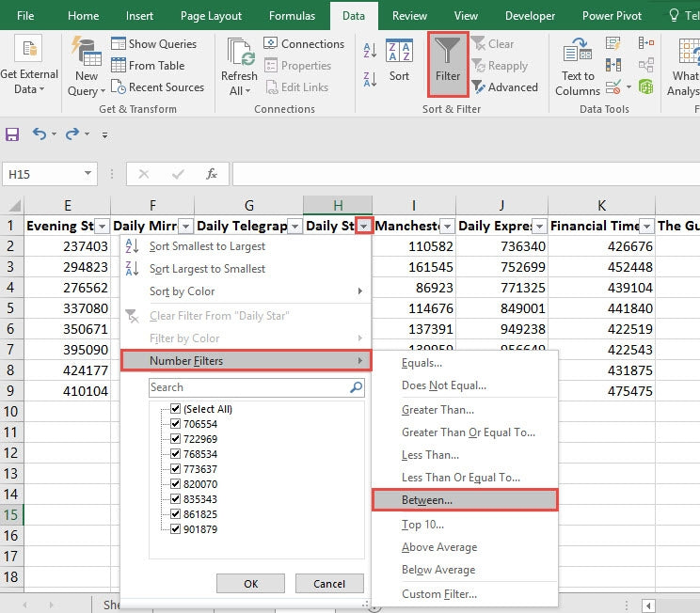Click the Refresh All icon
The height and width of the screenshot is (613, 700).
(x=241, y=53)
